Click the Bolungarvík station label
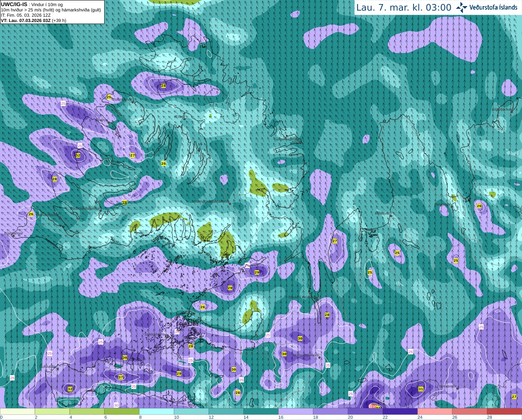 [122, 99]
